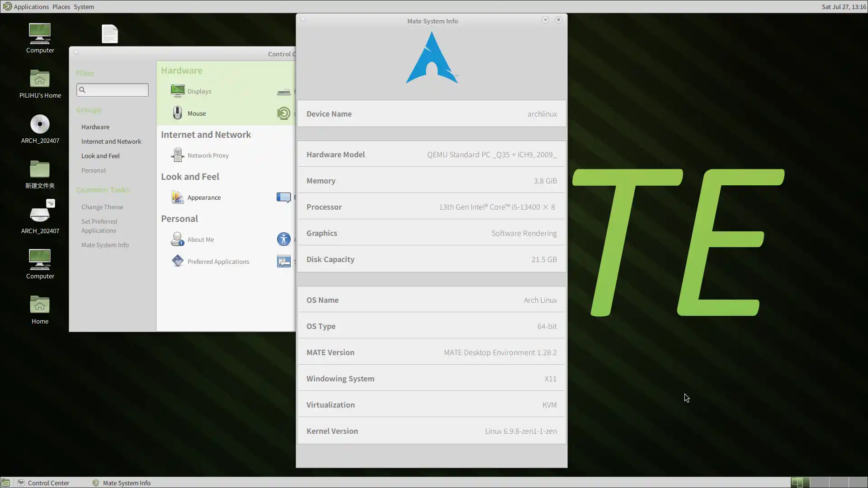Open the Applications menu
Viewport: 868px width, 488px height.
(31, 7)
